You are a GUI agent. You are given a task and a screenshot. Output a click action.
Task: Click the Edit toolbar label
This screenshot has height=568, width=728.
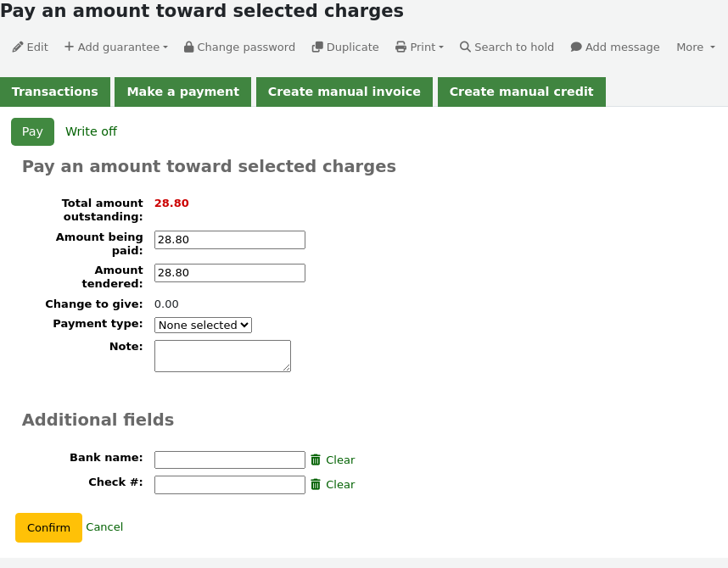(x=37, y=47)
